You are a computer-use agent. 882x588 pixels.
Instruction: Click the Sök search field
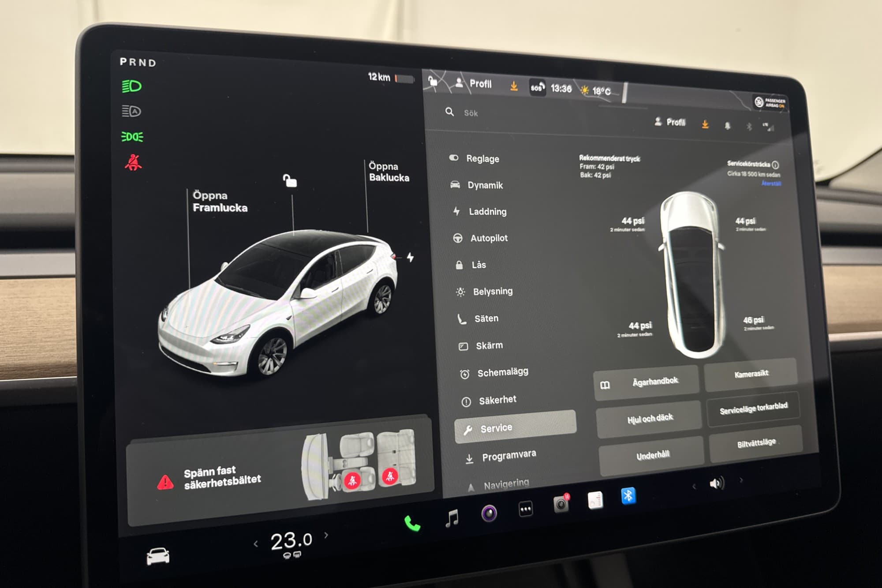click(x=471, y=113)
